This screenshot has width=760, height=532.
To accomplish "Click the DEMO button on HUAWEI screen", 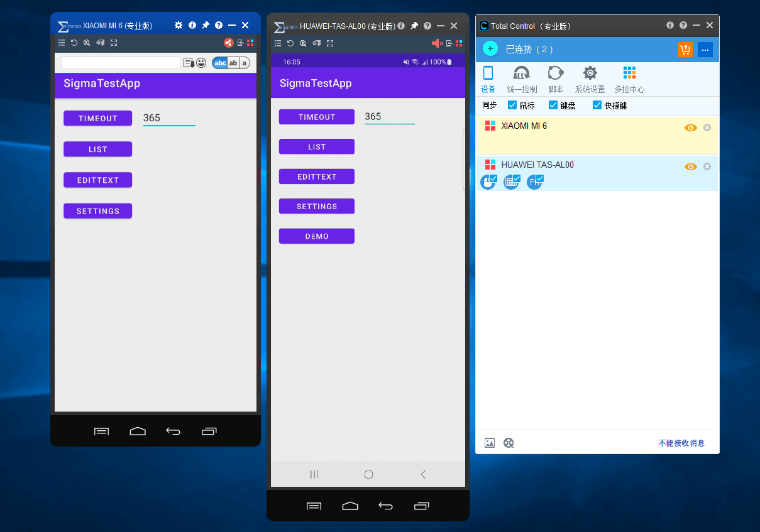I will [x=317, y=236].
